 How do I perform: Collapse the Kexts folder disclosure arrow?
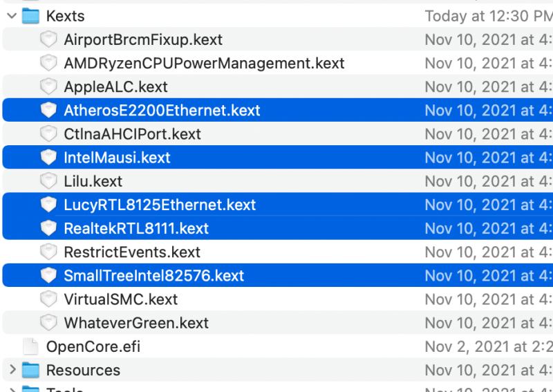click(11, 15)
